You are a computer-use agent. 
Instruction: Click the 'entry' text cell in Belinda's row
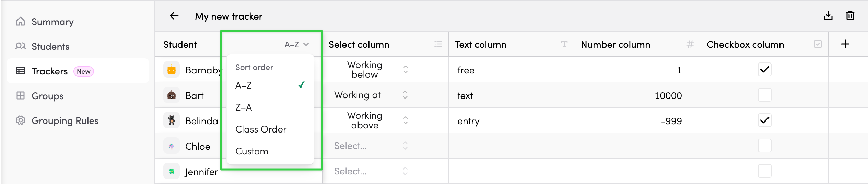468,121
